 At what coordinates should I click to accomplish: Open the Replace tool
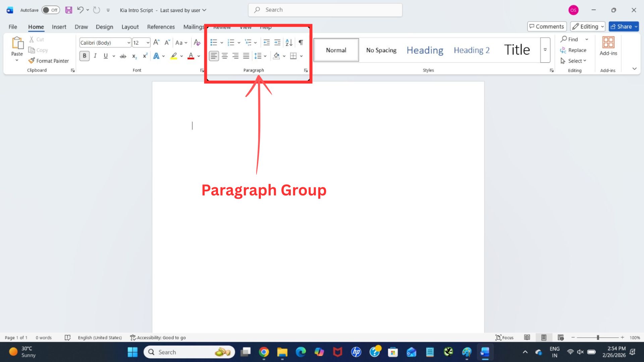click(x=574, y=50)
